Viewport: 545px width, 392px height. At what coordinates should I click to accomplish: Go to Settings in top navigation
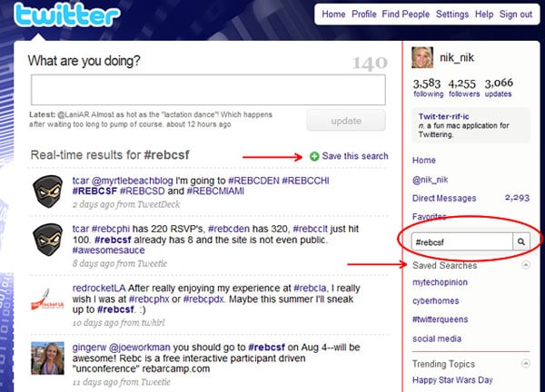click(x=451, y=15)
